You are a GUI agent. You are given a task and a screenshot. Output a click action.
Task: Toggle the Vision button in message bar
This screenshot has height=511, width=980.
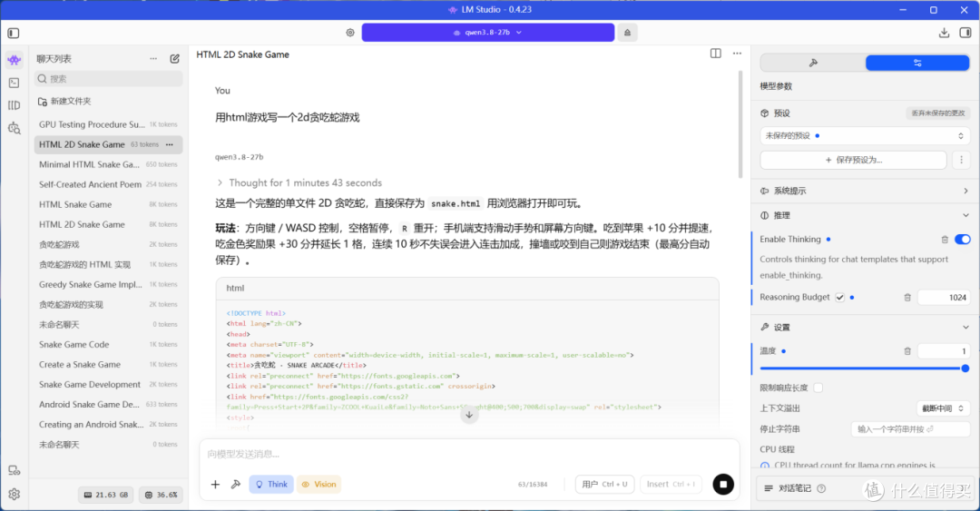pyautogui.click(x=318, y=484)
